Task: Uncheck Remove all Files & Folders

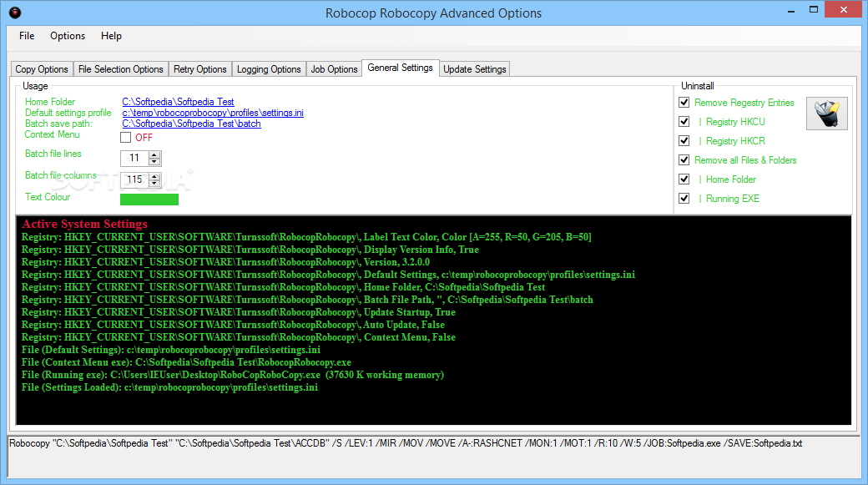Action: pyautogui.click(x=684, y=159)
